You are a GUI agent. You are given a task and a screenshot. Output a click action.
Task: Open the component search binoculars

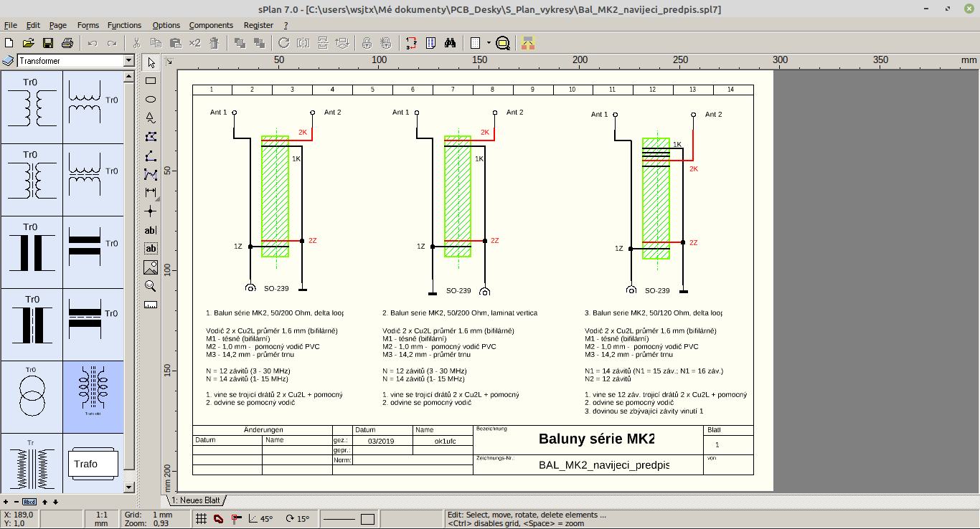(451, 42)
